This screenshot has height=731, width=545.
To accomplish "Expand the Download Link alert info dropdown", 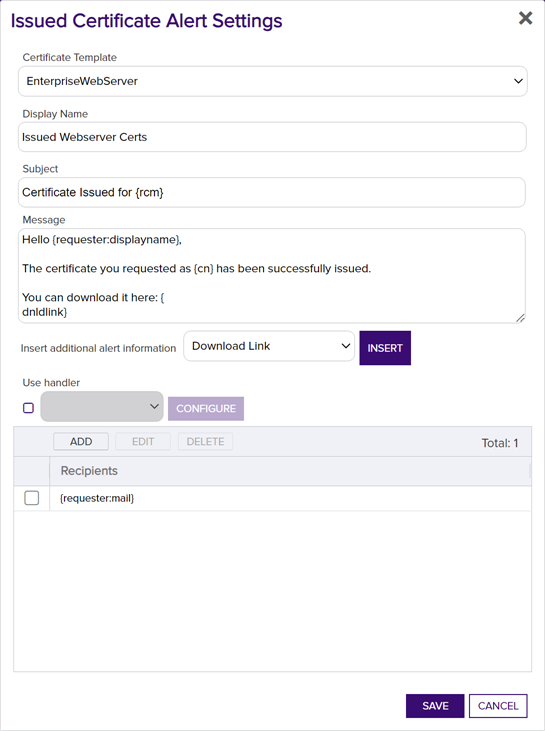I will pos(269,346).
